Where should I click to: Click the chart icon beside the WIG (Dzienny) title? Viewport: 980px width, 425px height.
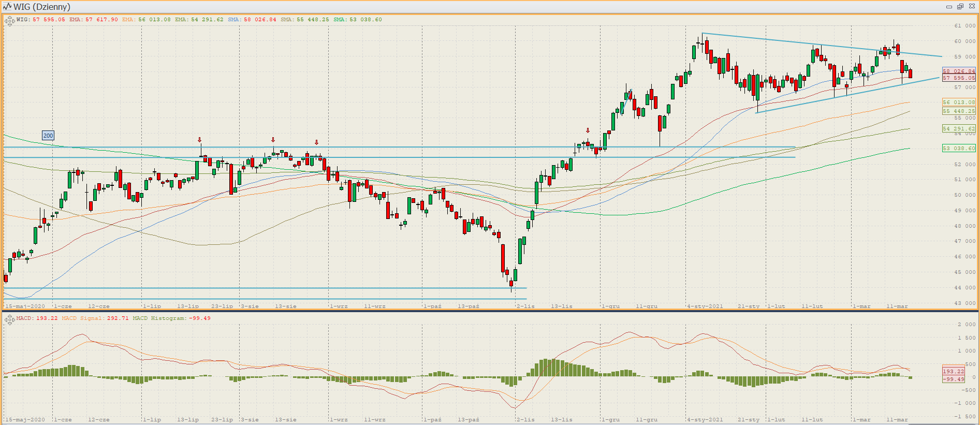tap(7, 7)
